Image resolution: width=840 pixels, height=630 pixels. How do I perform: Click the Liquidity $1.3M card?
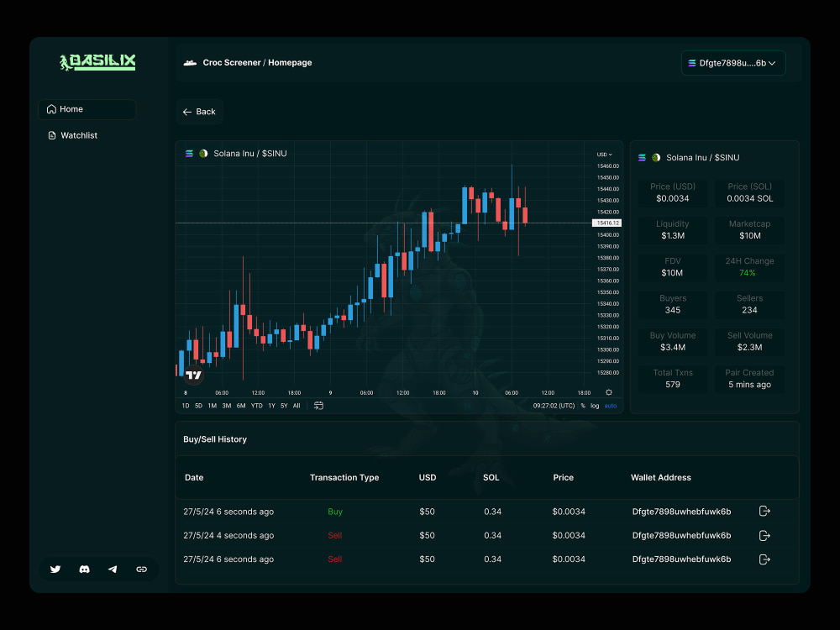[x=673, y=230]
